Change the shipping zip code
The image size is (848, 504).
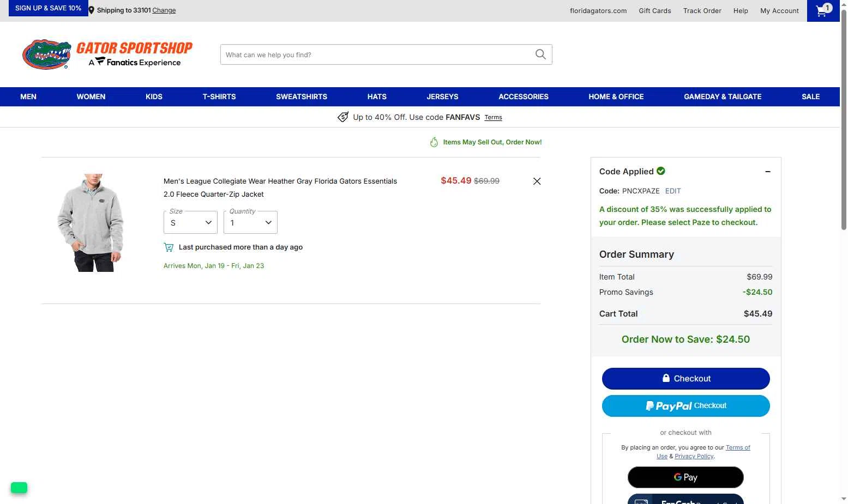pos(164,10)
